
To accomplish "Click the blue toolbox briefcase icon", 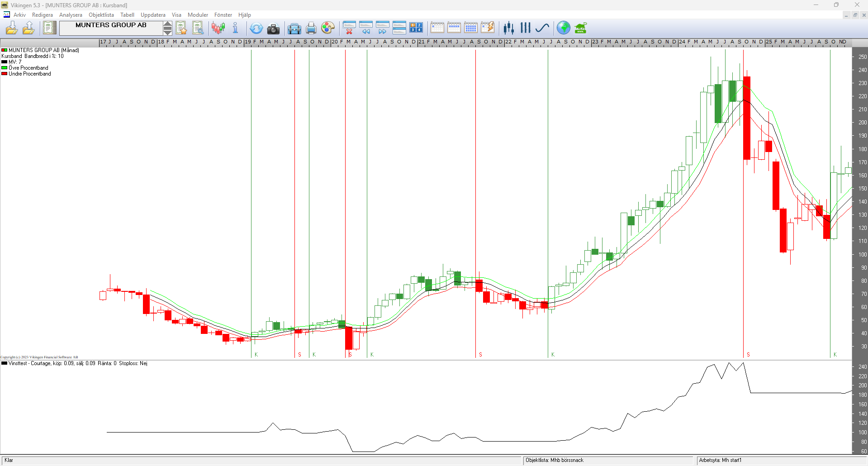I will pos(294,29).
